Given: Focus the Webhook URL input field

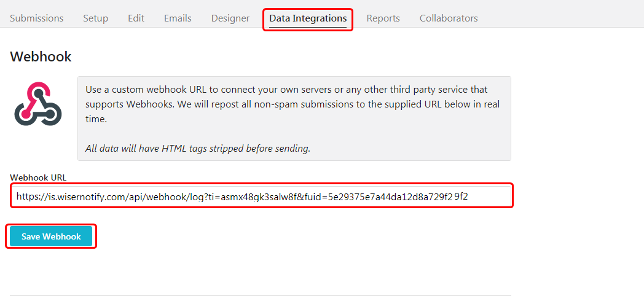Looking at the screenshot, I should click(261, 196).
